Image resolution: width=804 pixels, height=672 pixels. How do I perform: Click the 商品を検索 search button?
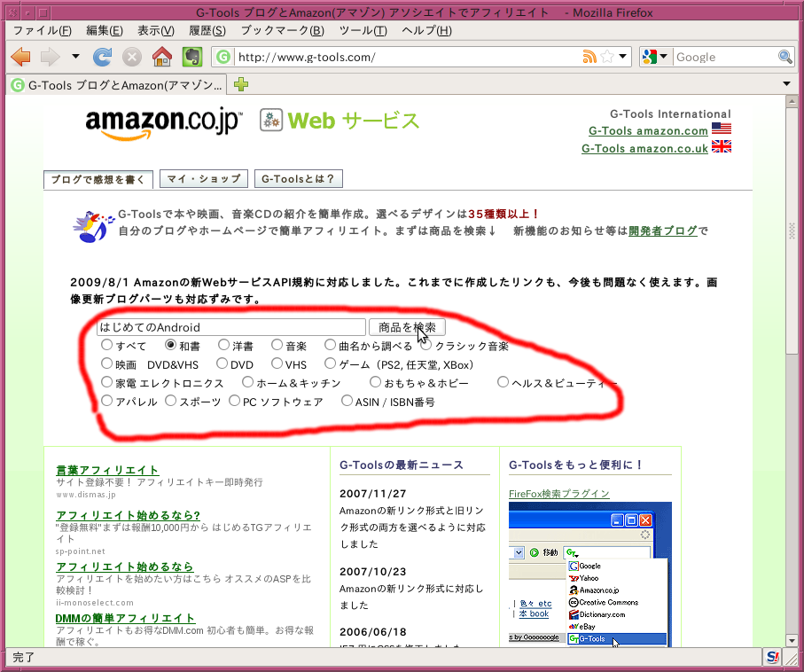click(x=407, y=327)
